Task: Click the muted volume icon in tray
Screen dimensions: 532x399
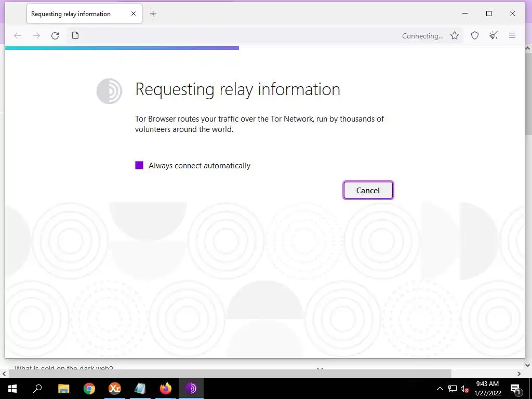Action: (x=464, y=389)
